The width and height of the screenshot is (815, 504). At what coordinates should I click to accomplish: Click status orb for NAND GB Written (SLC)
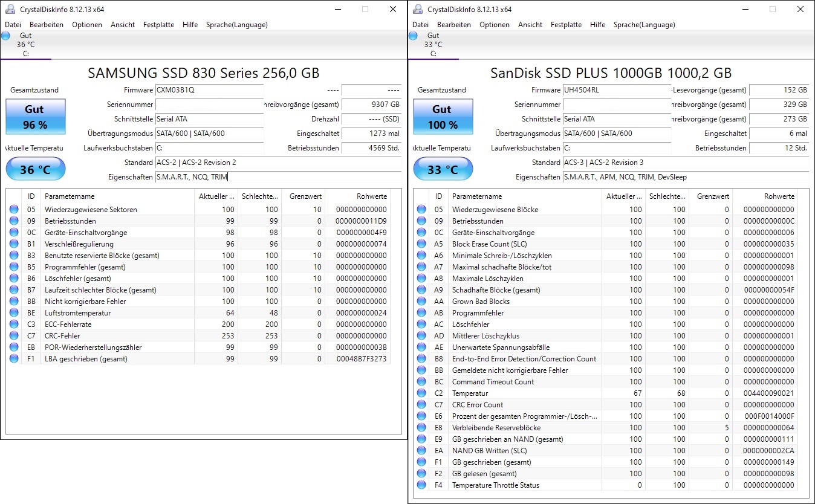pyautogui.click(x=421, y=451)
